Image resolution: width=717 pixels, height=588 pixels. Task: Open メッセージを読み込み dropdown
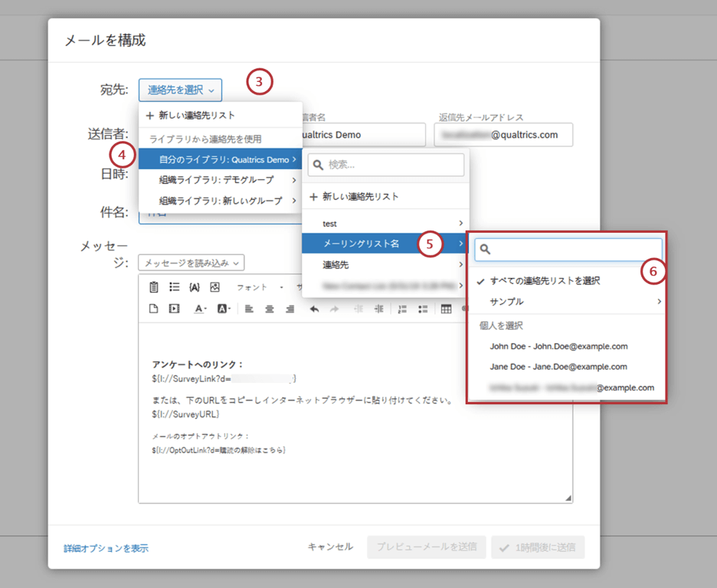192,263
